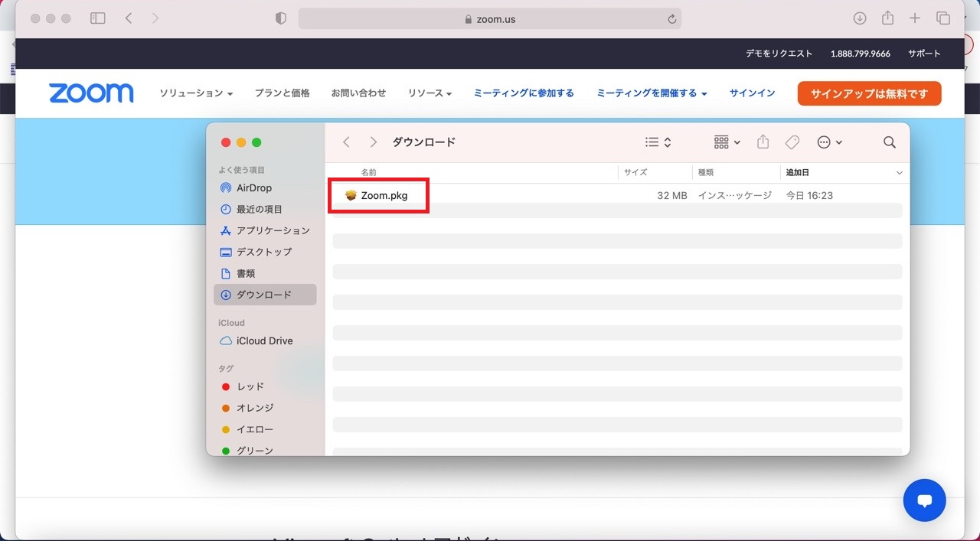Select アプリケーション in Finder sidebar
980x541 pixels.
(273, 231)
